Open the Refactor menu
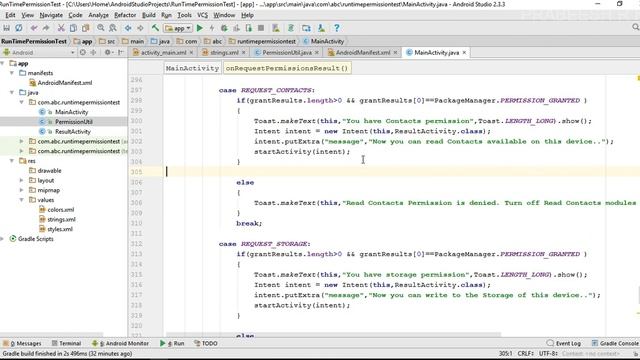640x360 pixels. pyautogui.click(x=125, y=15)
